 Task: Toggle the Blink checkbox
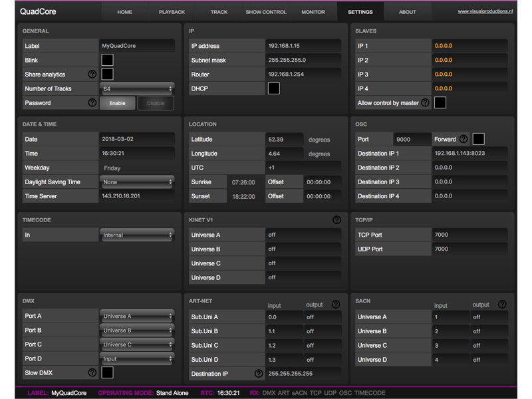click(x=108, y=60)
